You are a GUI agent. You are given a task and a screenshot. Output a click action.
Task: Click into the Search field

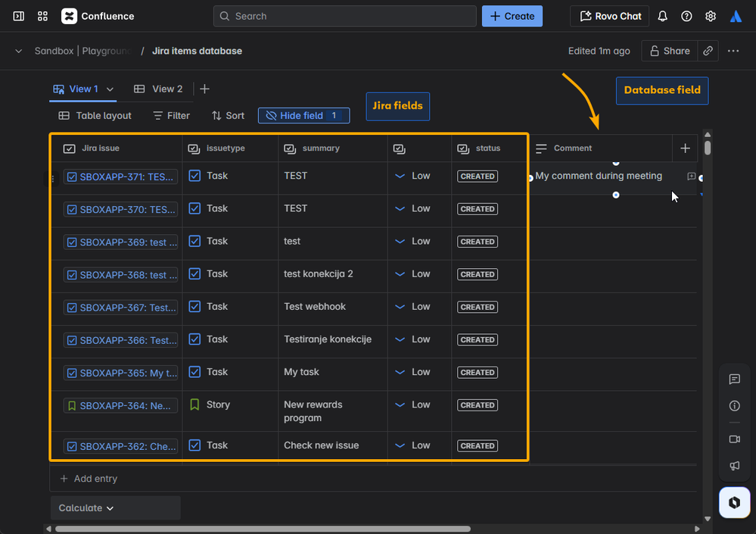(x=344, y=16)
